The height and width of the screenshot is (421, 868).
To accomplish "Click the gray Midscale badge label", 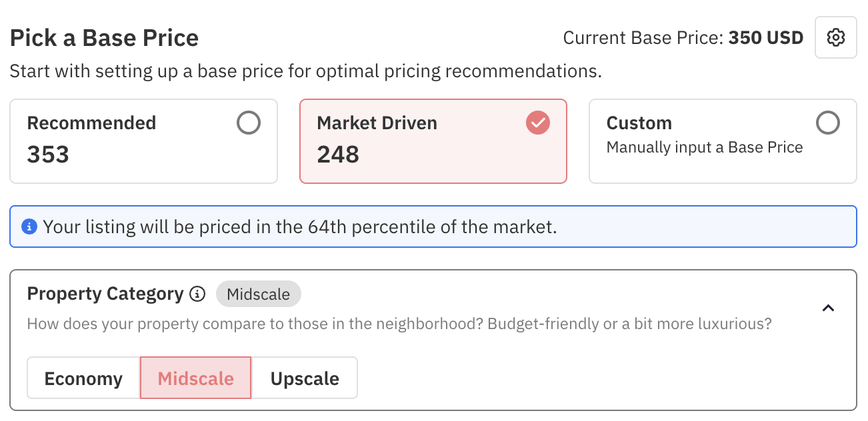I will (x=258, y=294).
